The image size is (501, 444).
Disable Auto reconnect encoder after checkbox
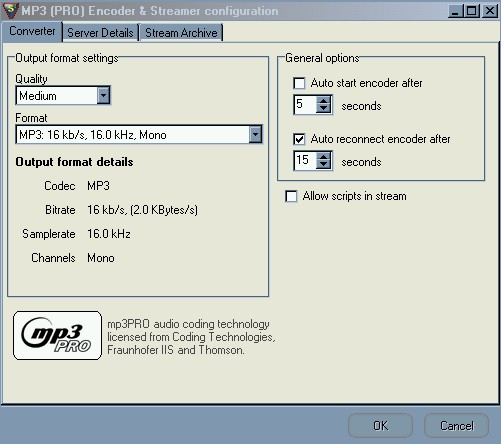tap(299, 139)
